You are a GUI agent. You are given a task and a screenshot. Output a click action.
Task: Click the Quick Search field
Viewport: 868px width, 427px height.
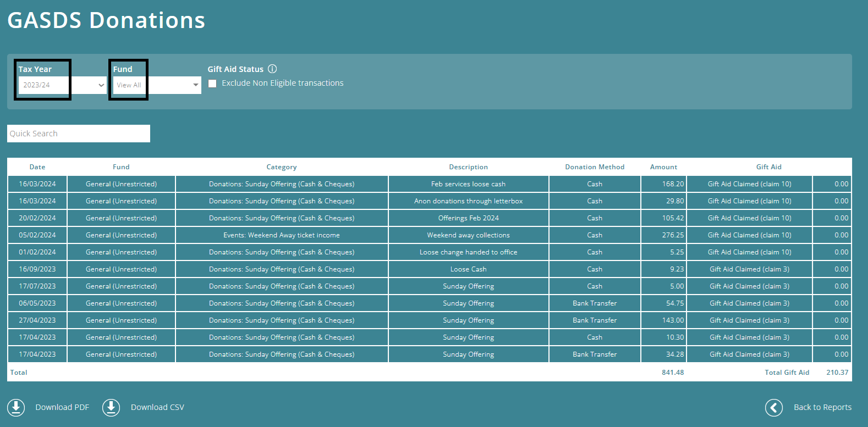[x=79, y=134]
